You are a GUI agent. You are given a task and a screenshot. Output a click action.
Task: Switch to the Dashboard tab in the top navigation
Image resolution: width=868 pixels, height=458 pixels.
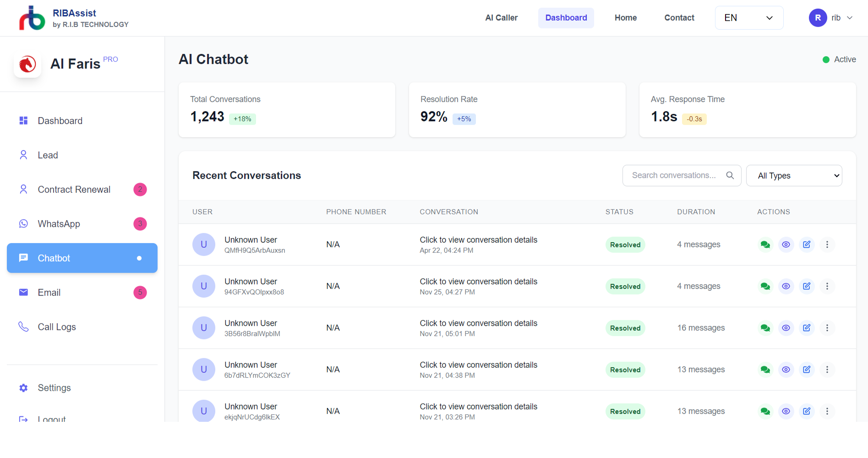point(566,18)
